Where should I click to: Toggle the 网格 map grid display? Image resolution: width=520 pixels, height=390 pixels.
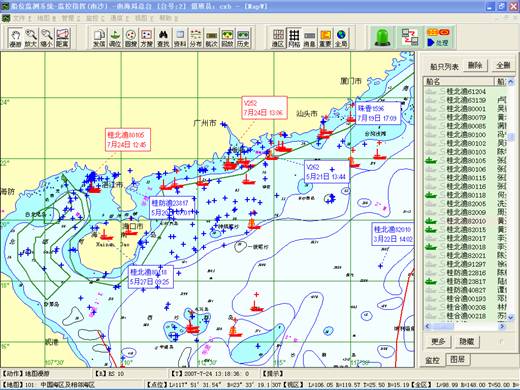click(x=294, y=38)
